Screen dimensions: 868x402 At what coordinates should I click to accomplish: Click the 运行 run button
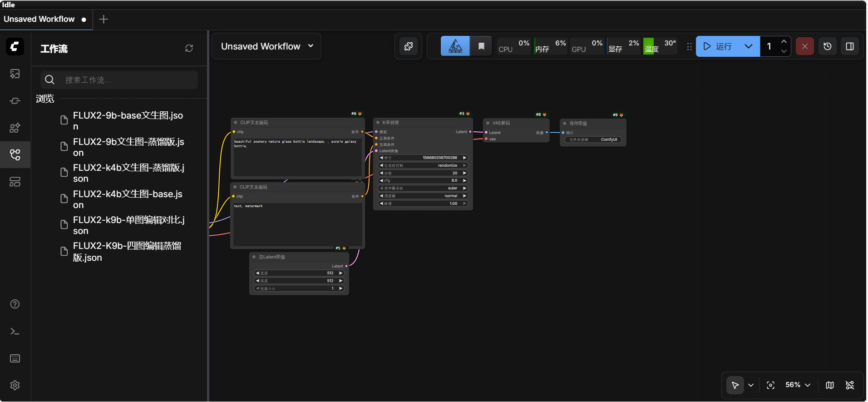(x=718, y=46)
